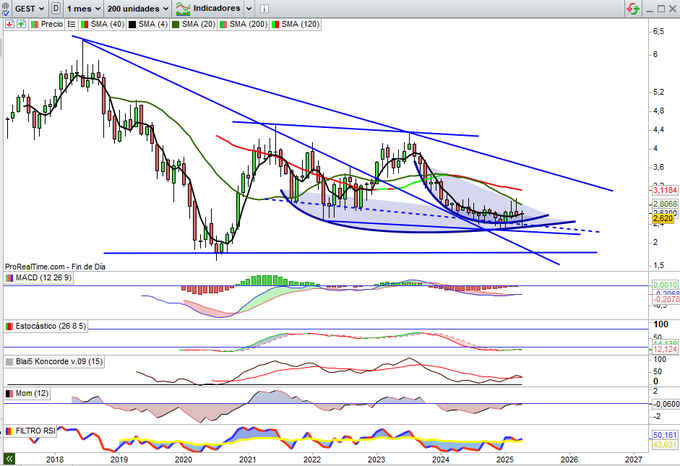Click the info 'i' icon in the toolbar

(264, 9)
